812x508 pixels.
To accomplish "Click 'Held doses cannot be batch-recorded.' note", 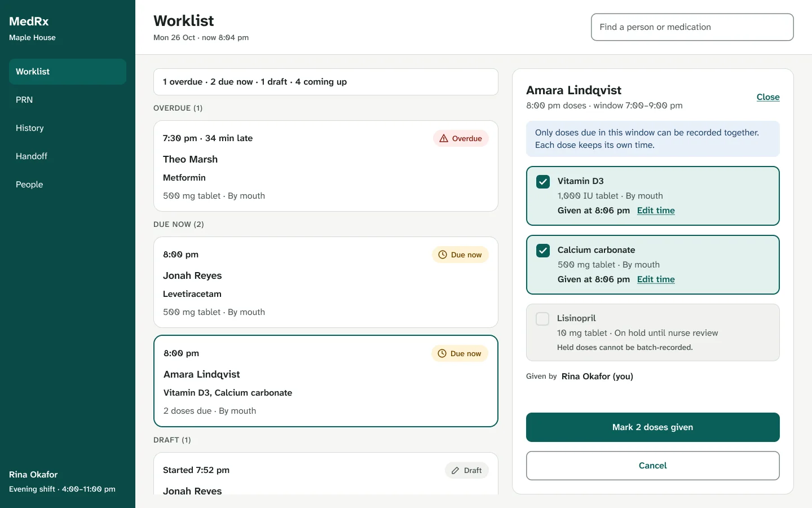I will pyautogui.click(x=625, y=347).
